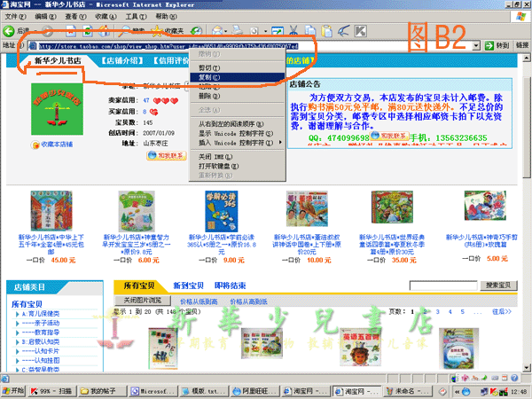Sort by 价格从高到低
This screenshot has width=532, height=399.
pyautogui.click(x=248, y=301)
